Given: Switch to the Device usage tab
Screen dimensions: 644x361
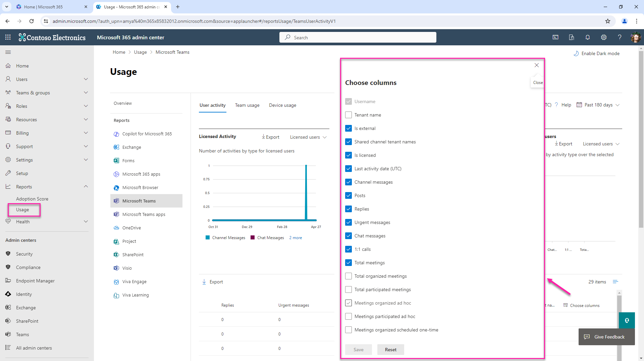Looking at the screenshot, I should pos(282,105).
